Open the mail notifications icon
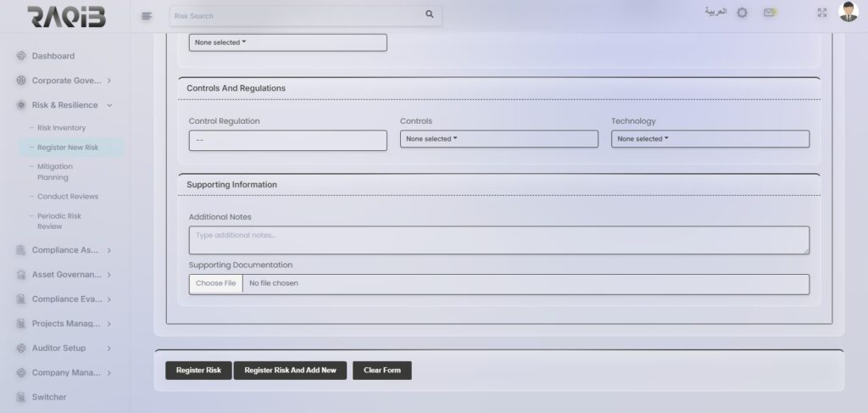Viewport: 868px width, 413px height. [x=769, y=13]
